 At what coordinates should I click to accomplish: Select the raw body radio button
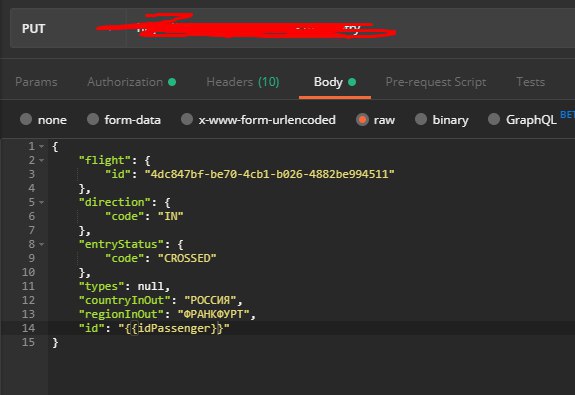tap(362, 120)
